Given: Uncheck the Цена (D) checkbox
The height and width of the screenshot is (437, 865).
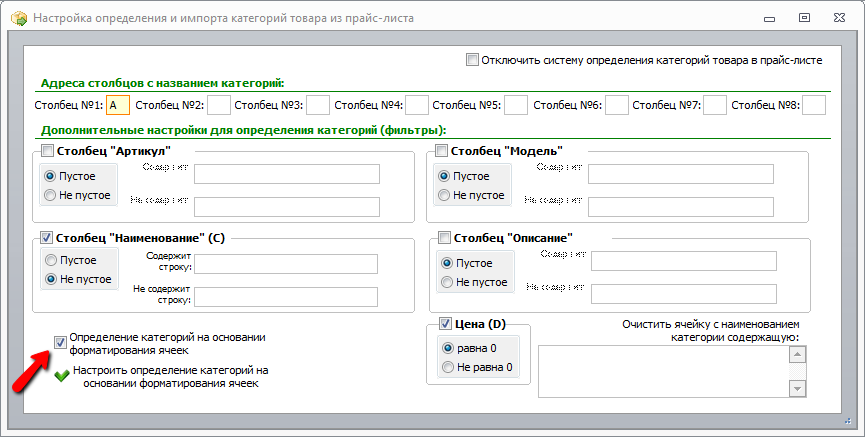Looking at the screenshot, I should [x=446, y=324].
